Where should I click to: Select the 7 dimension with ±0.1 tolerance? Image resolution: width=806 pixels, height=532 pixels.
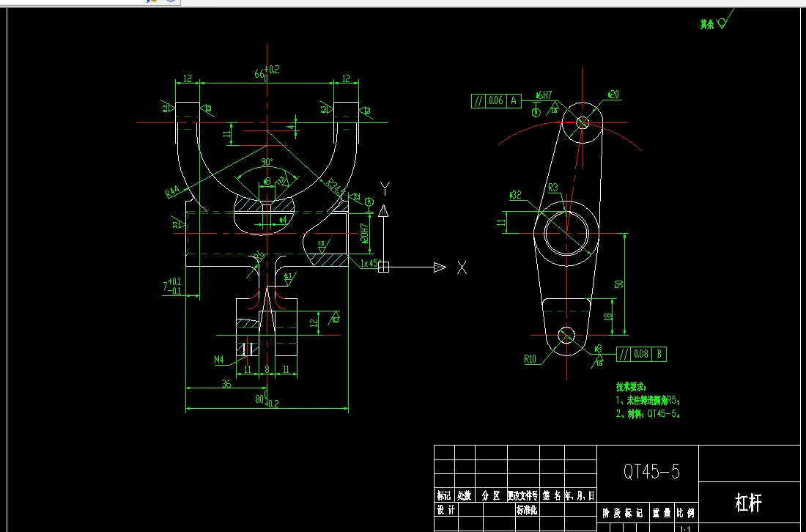[x=172, y=286]
